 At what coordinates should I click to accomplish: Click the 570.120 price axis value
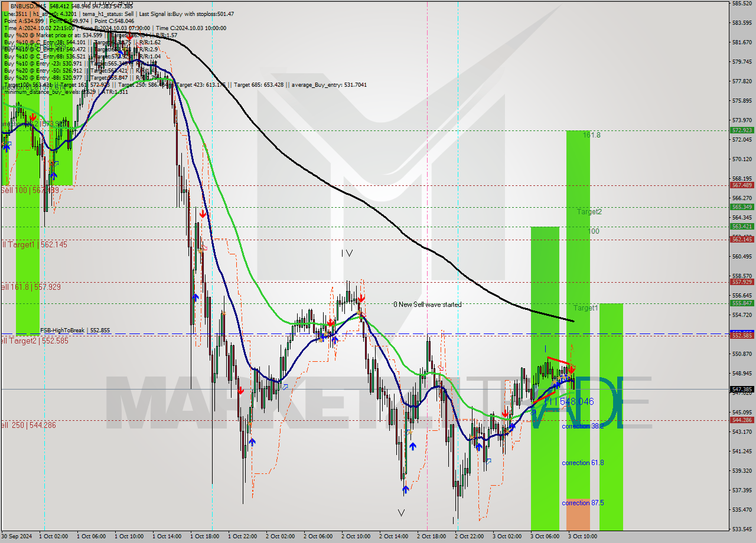coord(742,159)
